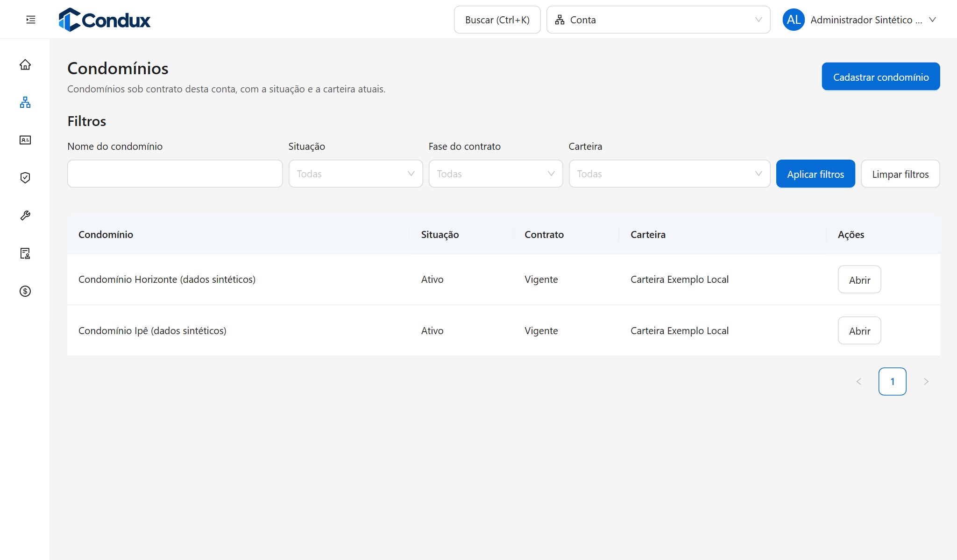Click Limpar filtros button
Screen dimensions: 957x560
coord(900,174)
